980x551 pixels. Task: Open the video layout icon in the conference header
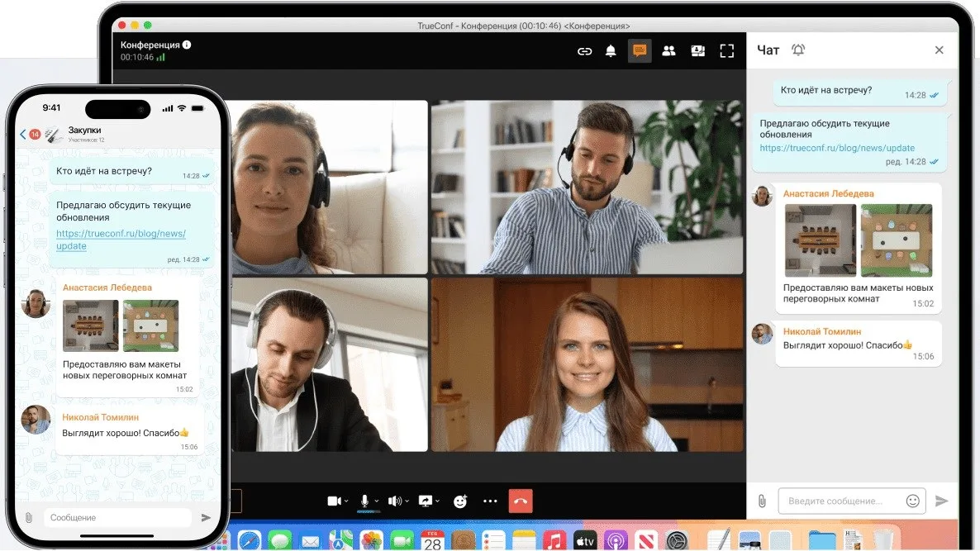point(697,50)
